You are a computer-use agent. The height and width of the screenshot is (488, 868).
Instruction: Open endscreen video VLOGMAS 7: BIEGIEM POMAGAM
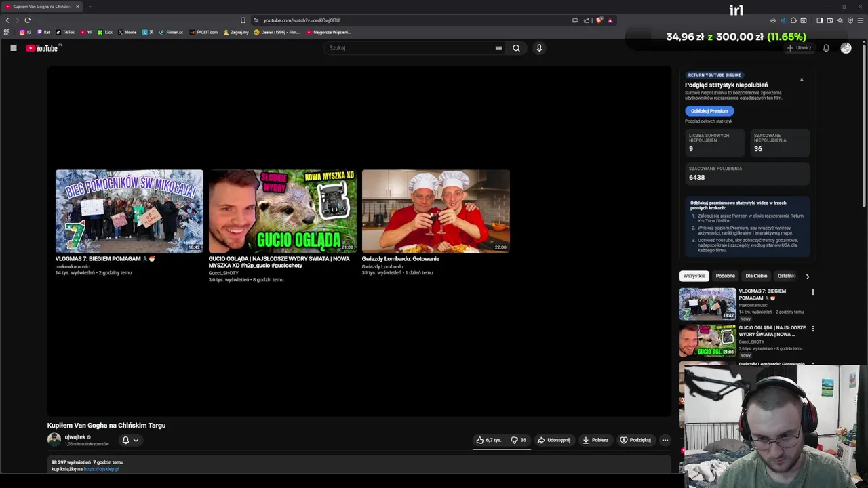point(130,211)
